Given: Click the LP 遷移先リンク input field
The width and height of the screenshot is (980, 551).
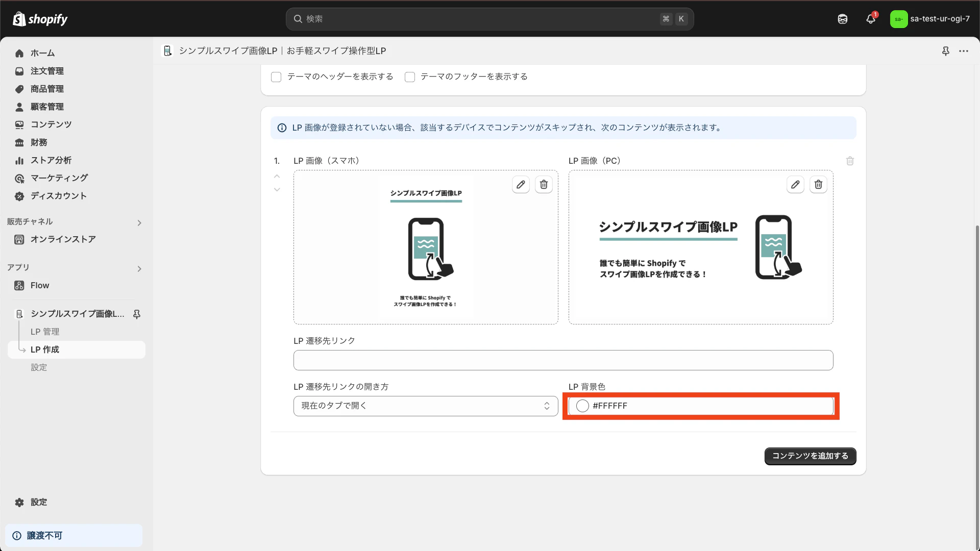Looking at the screenshot, I should 563,360.
